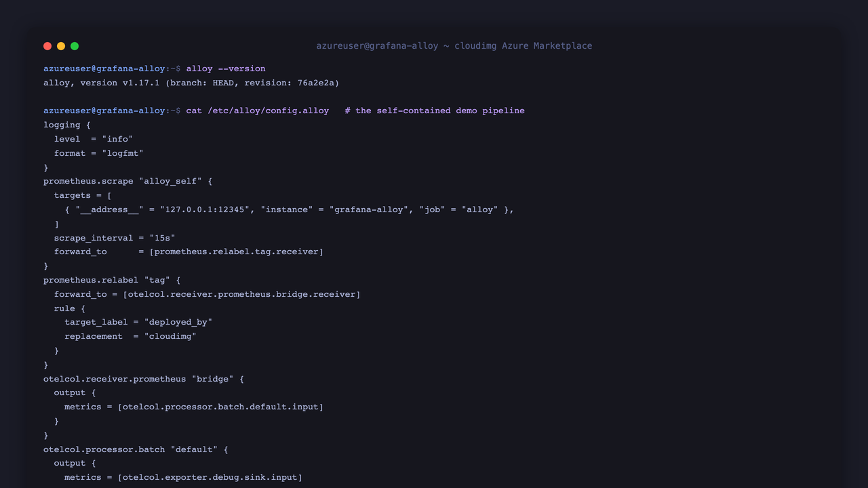Screen dimensions: 868x488
Task: Click '[otelcol.processor.batch.default.input]' metrics value
Action: 221,407
